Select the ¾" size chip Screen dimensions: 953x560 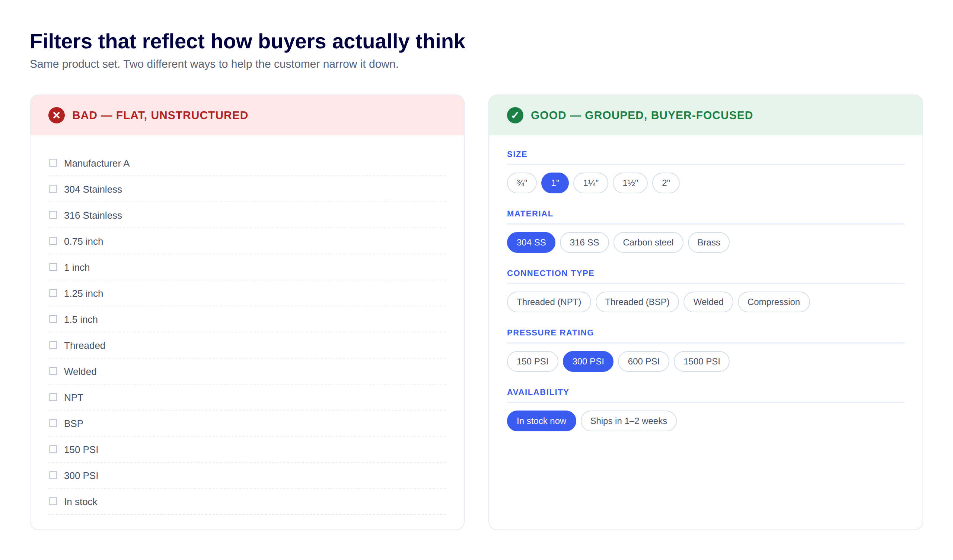click(522, 183)
